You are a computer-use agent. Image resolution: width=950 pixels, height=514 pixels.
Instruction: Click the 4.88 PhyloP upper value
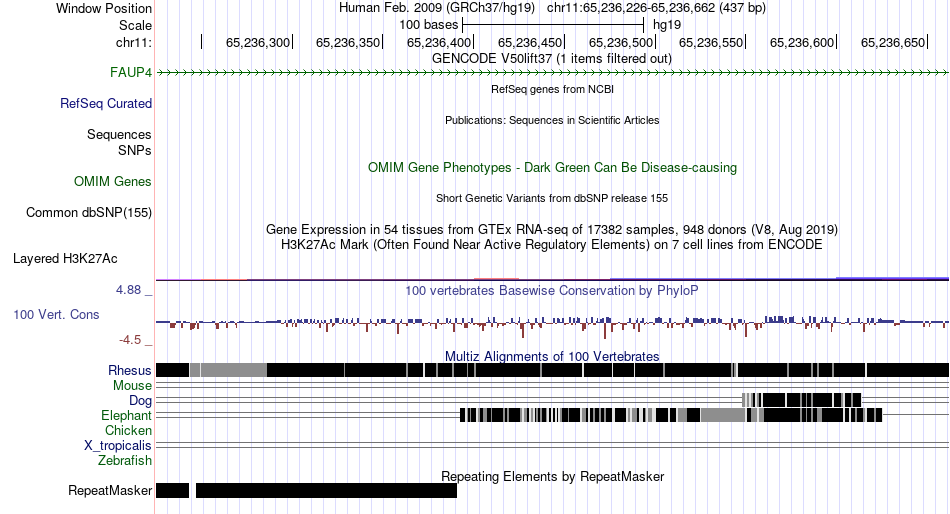128,290
